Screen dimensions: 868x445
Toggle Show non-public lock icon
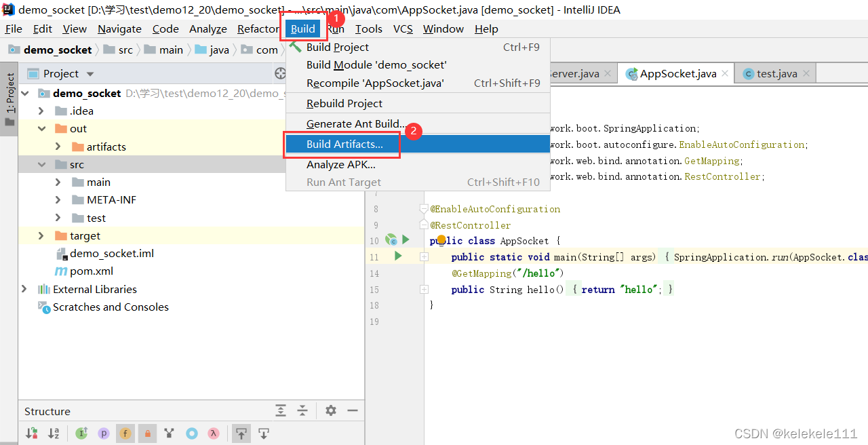pos(147,433)
